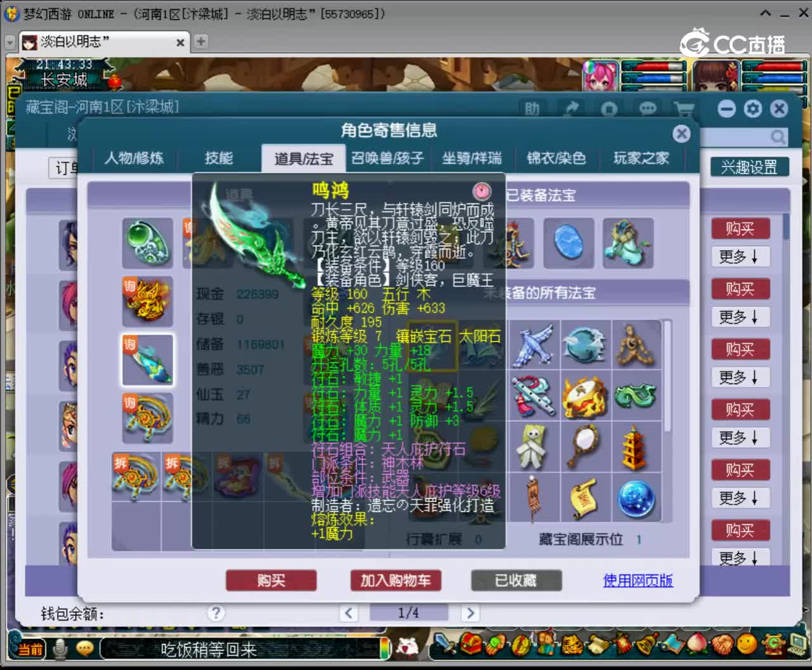
Task: Click the red 购买 button at dialog bottom
Action: click(272, 581)
